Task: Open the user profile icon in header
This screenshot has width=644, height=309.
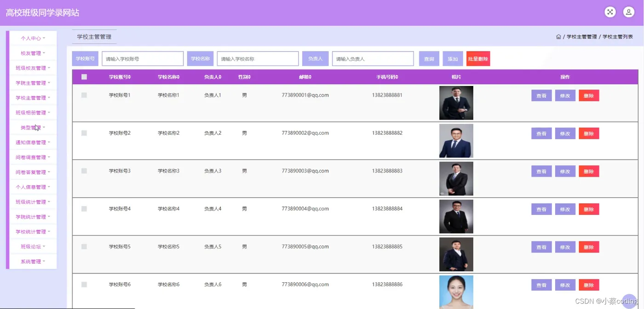Action: click(629, 12)
